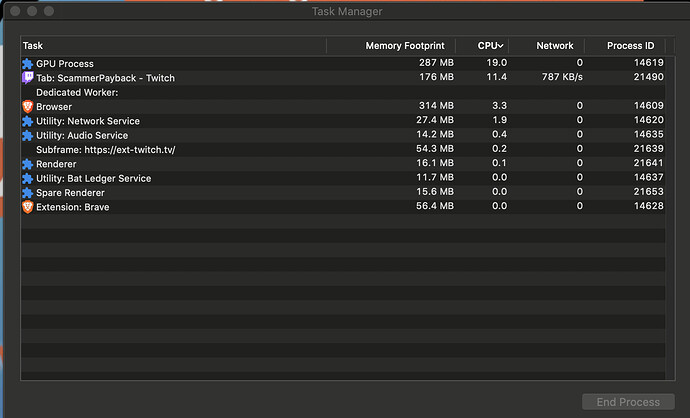Image resolution: width=690 pixels, height=418 pixels.
Task: Click the 15.6 MB memory value
Action: coord(435,192)
